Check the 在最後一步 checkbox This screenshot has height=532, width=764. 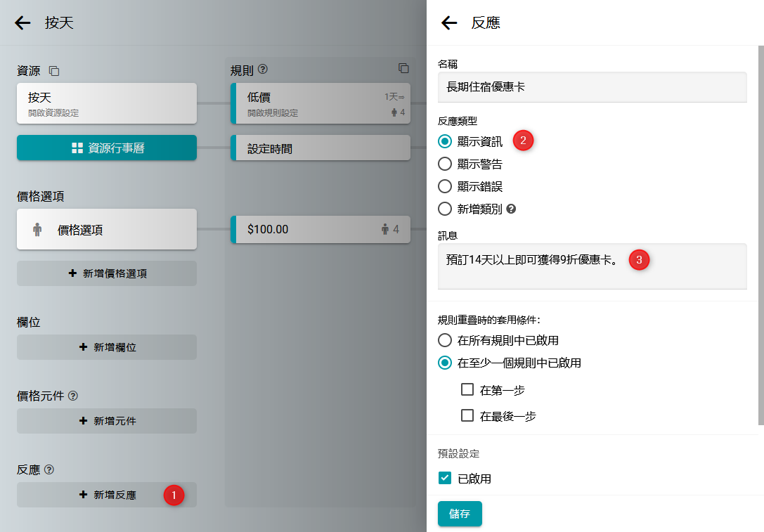[x=467, y=416]
